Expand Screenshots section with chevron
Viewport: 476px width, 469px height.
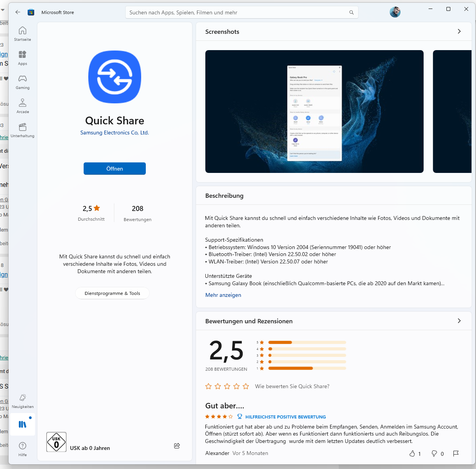459,31
